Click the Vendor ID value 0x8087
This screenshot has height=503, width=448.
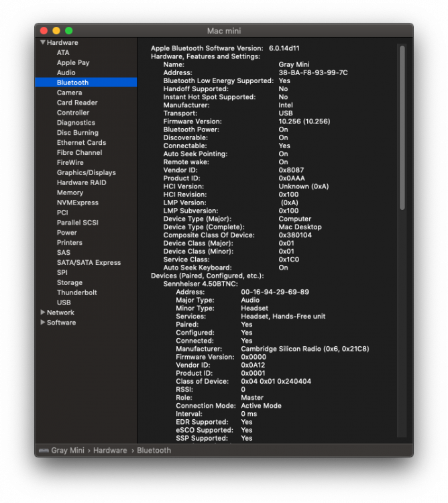click(291, 170)
